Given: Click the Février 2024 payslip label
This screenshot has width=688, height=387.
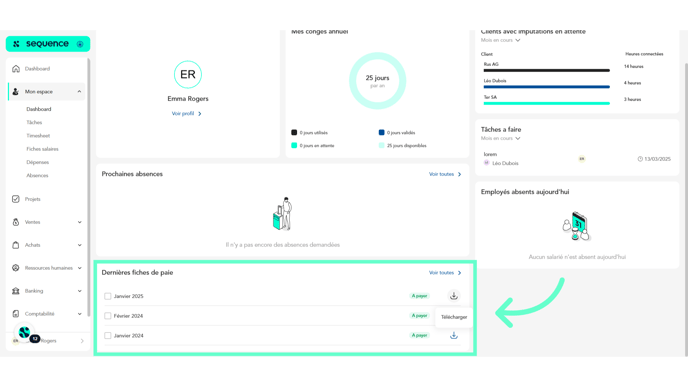Looking at the screenshot, I should [128, 316].
